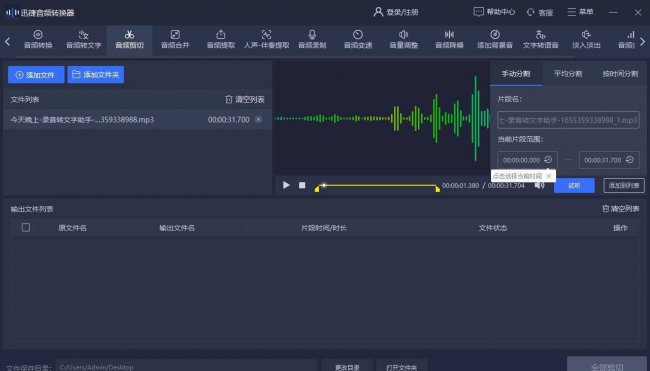Remove the mp3 file from list
650x371 pixels.
click(259, 119)
